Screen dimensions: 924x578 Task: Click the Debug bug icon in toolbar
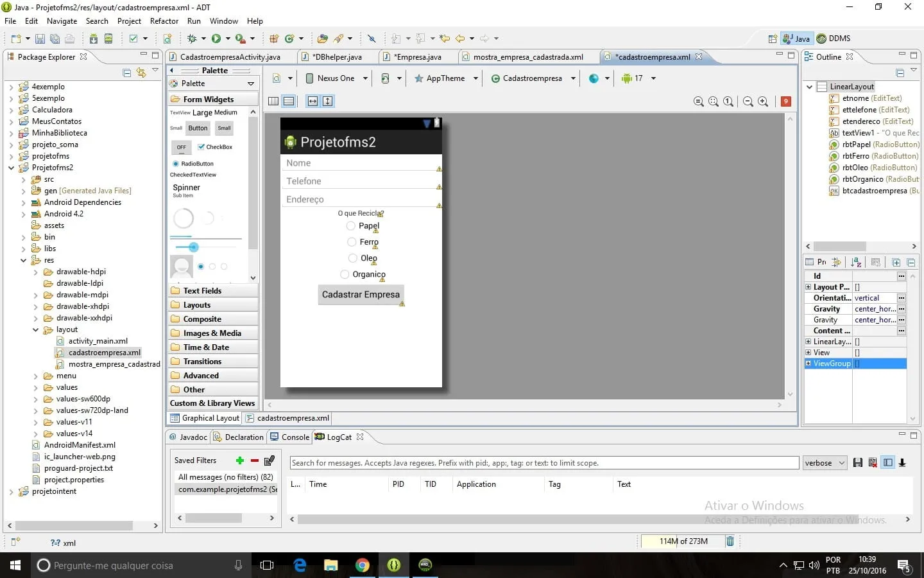(191, 39)
